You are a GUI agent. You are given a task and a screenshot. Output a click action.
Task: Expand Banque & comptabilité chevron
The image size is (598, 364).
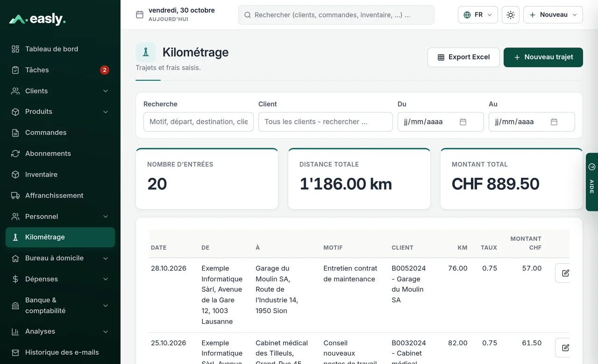106,306
